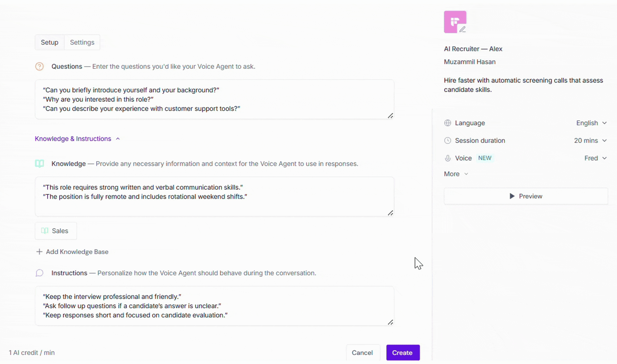Click the Questions question-mark icon
617x364 pixels.
(39, 66)
